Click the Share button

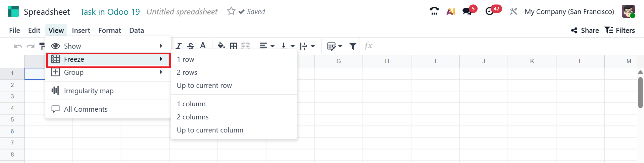(x=585, y=31)
